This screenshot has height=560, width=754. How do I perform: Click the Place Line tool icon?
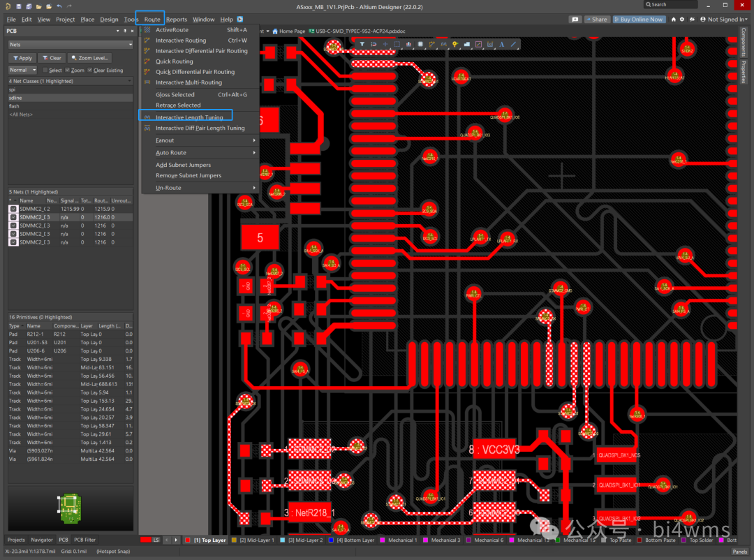[x=513, y=45]
